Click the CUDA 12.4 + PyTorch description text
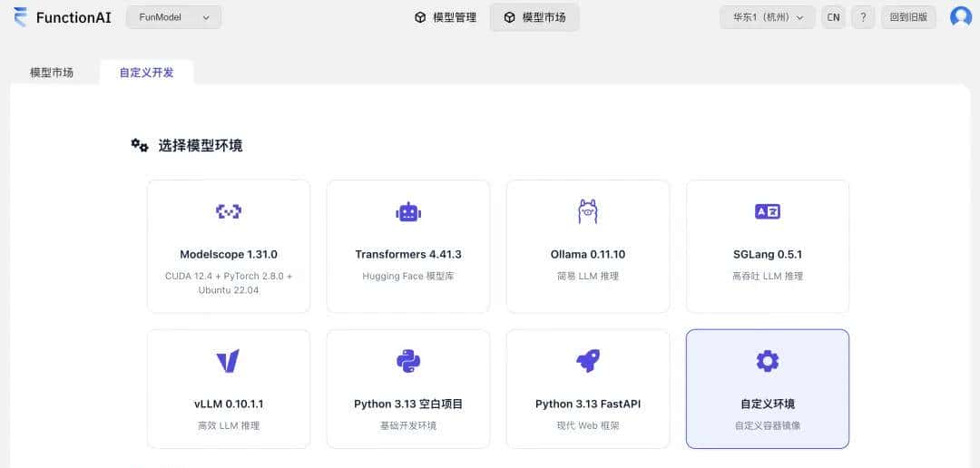Image resolution: width=980 pixels, height=468 pixels. click(x=229, y=283)
